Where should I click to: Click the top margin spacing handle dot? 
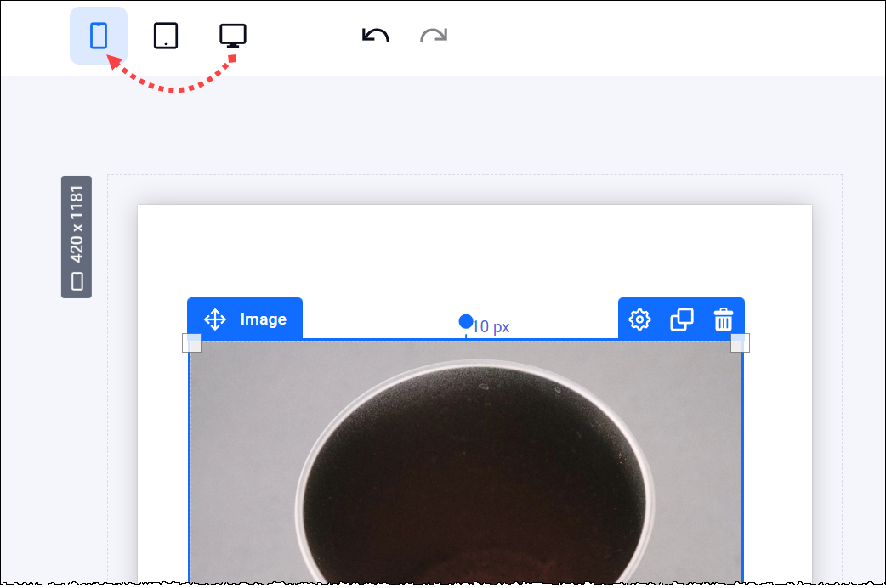click(466, 321)
